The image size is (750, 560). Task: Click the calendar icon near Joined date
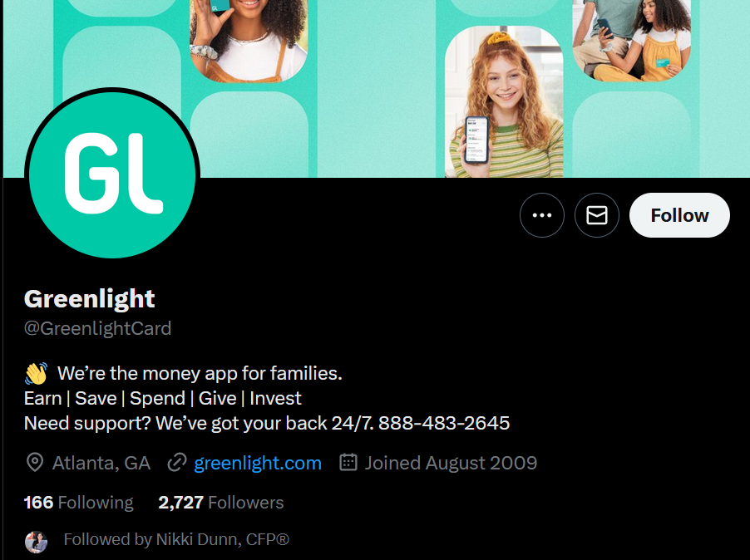click(x=348, y=462)
